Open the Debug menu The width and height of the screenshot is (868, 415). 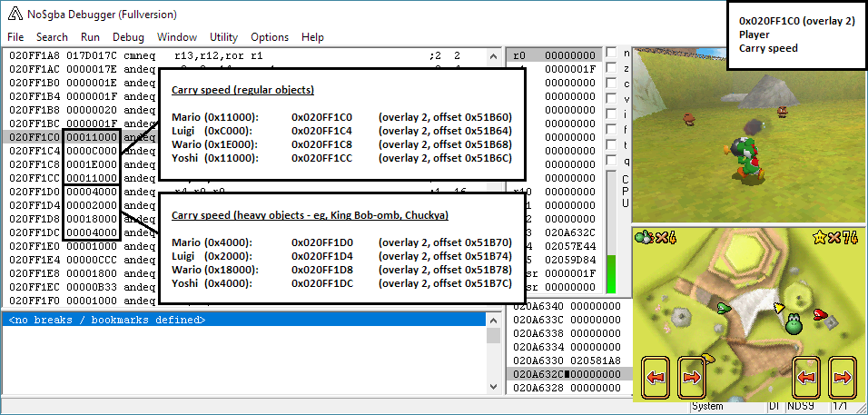tap(128, 37)
